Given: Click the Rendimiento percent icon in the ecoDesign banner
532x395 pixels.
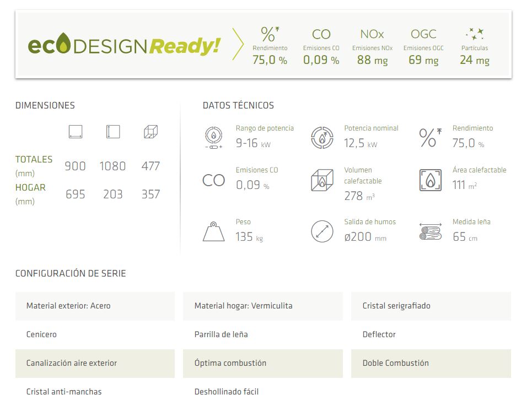Looking at the screenshot, I should [x=270, y=34].
